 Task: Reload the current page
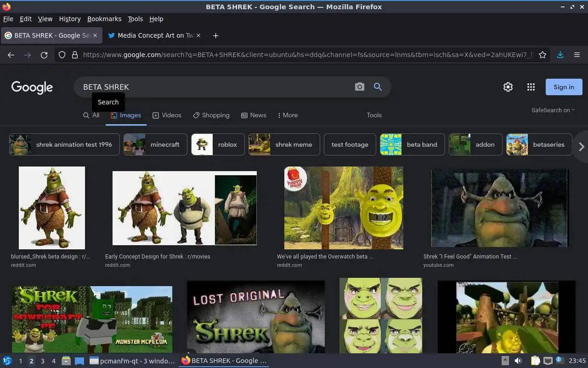pyautogui.click(x=44, y=55)
